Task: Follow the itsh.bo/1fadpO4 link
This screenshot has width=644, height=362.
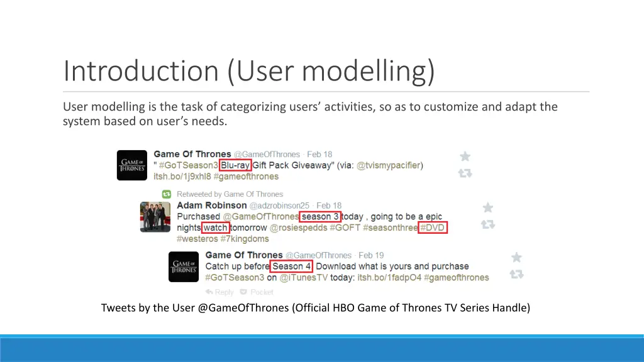Action: click(389, 278)
